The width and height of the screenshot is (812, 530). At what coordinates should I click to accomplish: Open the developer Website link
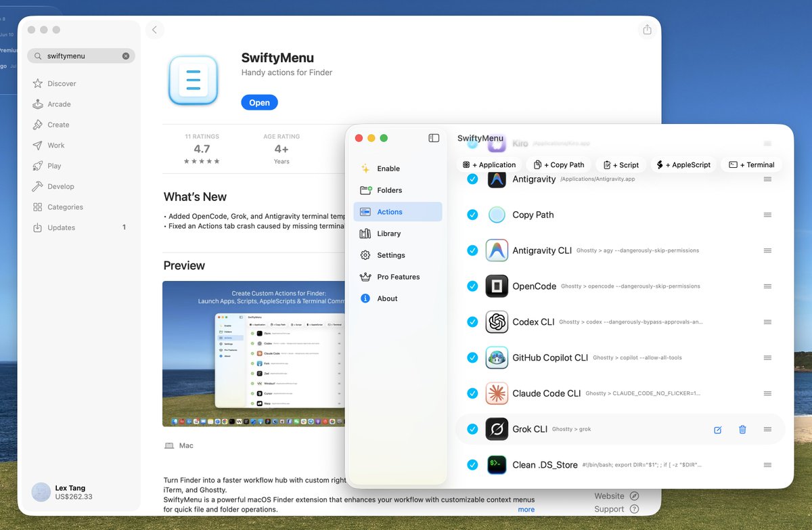pos(616,496)
